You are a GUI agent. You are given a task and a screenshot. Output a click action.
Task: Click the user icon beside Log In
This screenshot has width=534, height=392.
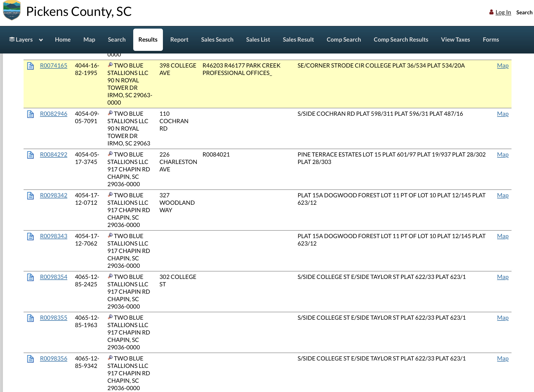point(491,12)
